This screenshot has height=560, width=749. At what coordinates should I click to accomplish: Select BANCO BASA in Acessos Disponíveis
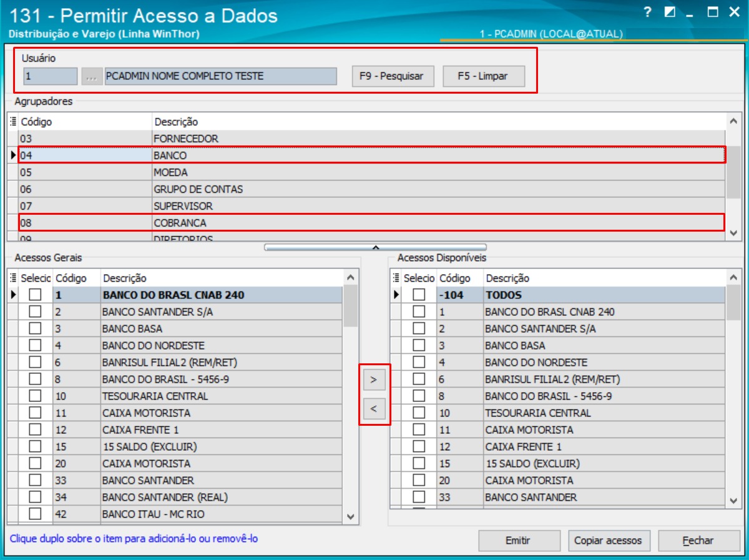click(564, 345)
